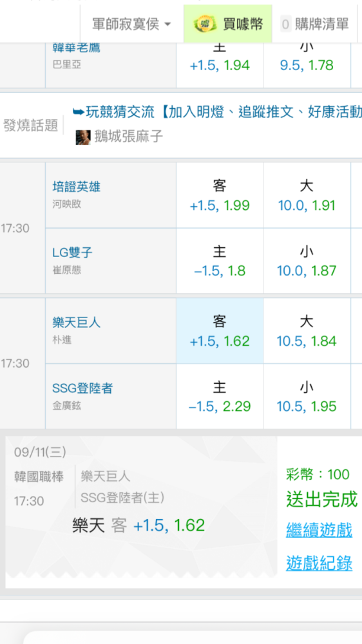Pick 大 10.0, 1.91 over bet
The image size is (362, 644).
[x=307, y=196]
